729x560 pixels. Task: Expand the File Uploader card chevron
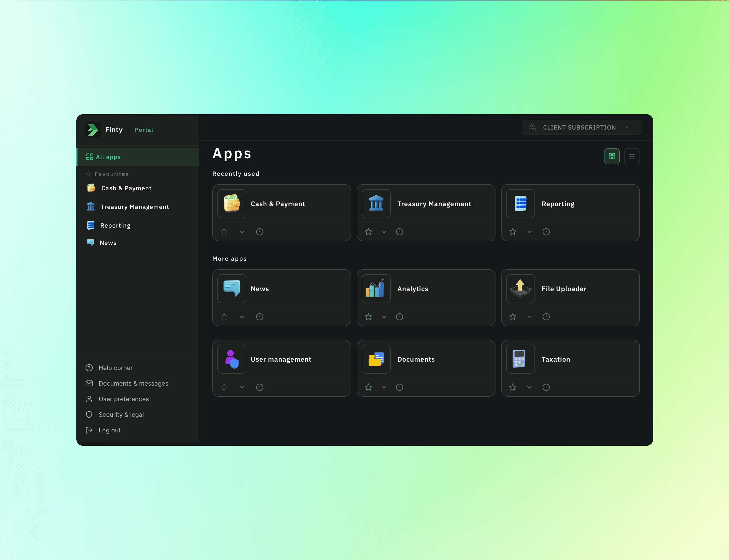529,317
